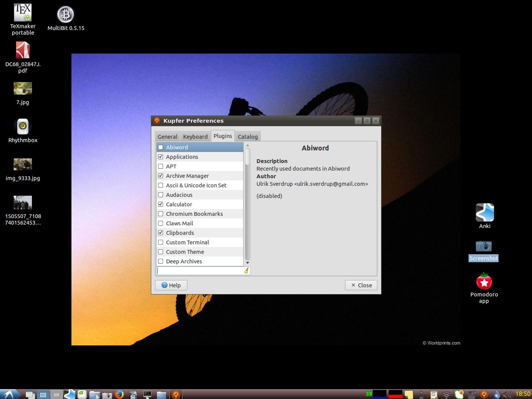532x399 pixels.
Task: Click the taskbar pen tablet icon
Action: 472,395
